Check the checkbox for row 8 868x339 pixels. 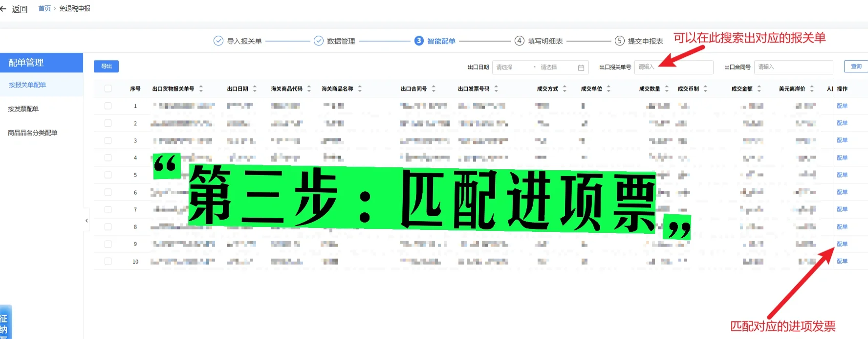click(x=108, y=226)
